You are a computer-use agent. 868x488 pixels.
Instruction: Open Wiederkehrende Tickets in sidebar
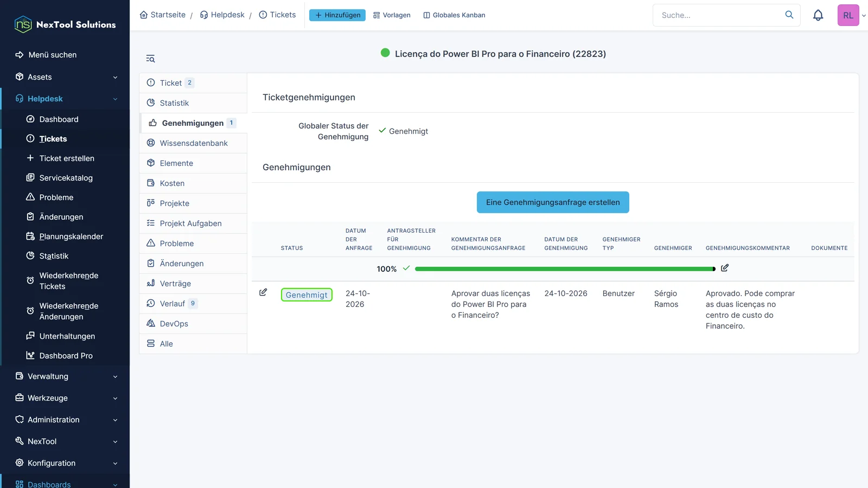tap(65, 281)
